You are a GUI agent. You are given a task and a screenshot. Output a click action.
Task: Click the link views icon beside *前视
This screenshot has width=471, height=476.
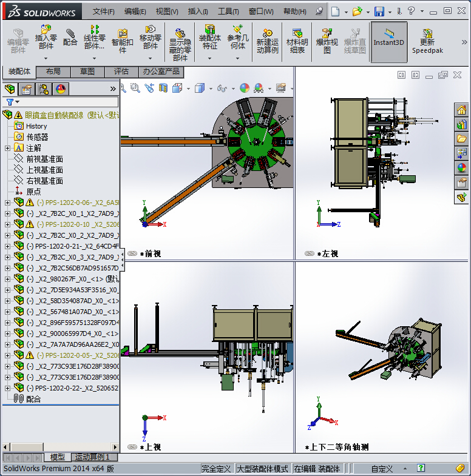pos(132,253)
